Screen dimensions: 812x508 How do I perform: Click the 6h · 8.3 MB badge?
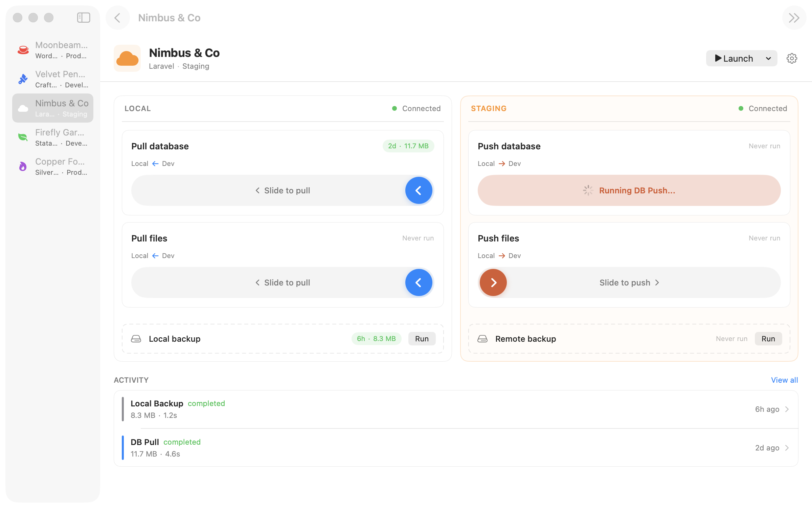pos(376,339)
